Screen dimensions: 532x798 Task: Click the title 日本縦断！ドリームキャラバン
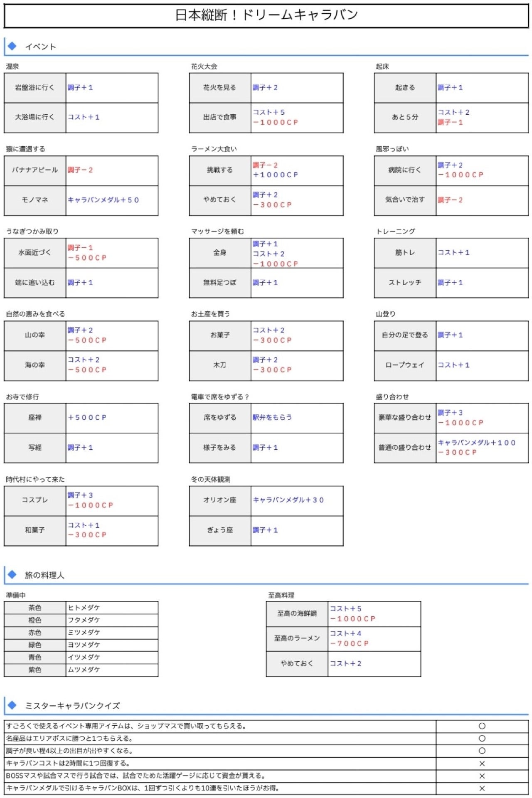[x=266, y=15]
